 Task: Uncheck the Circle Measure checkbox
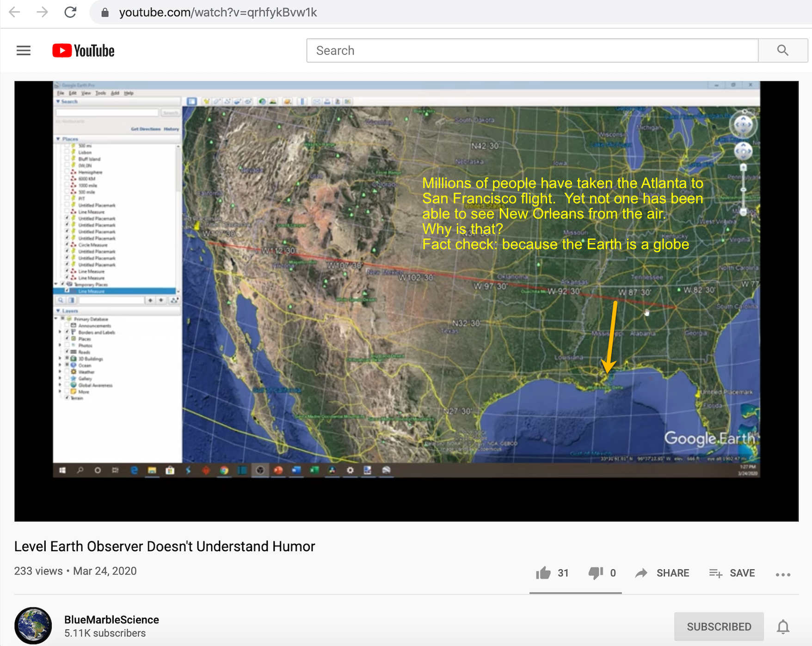[67, 244]
